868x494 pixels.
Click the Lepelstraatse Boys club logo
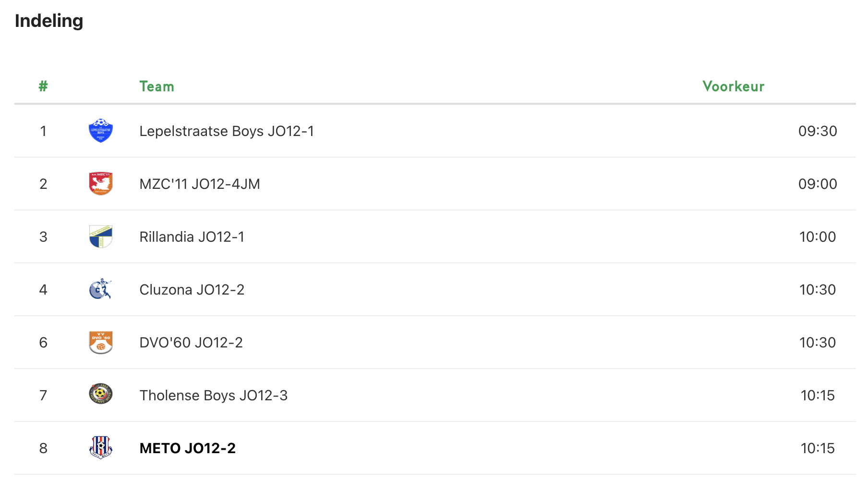pos(101,131)
